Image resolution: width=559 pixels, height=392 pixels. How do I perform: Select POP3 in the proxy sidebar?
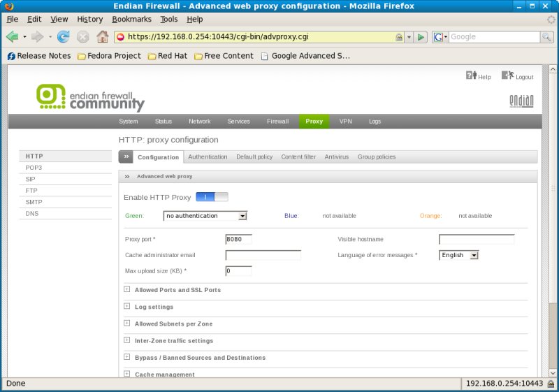pyautogui.click(x=65, y=168)
